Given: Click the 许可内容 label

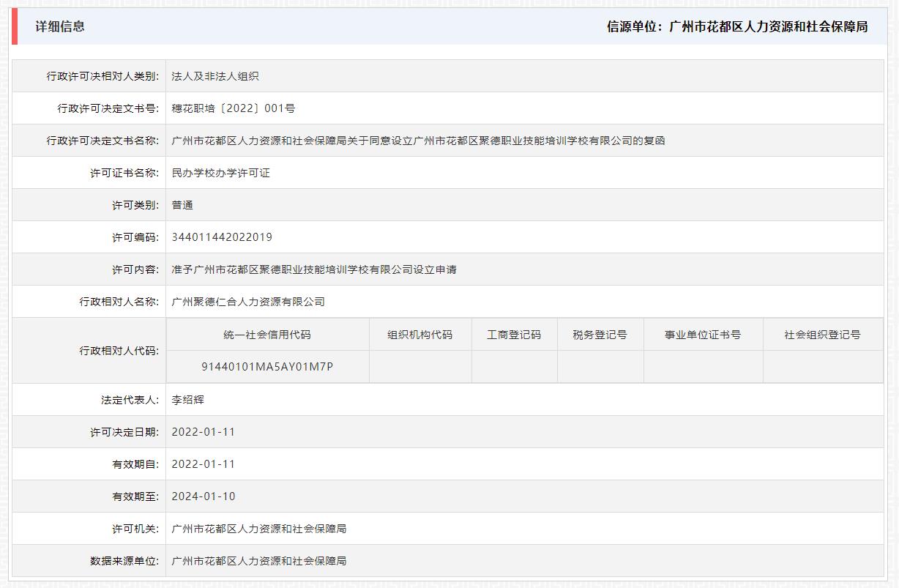Looking at the screenshot, I should coord(135,269).
